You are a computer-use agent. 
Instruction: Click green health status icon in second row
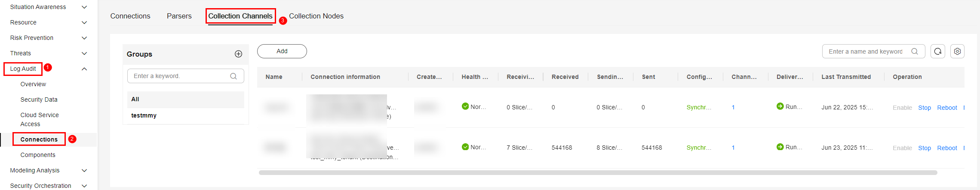(x=465, y=147)
